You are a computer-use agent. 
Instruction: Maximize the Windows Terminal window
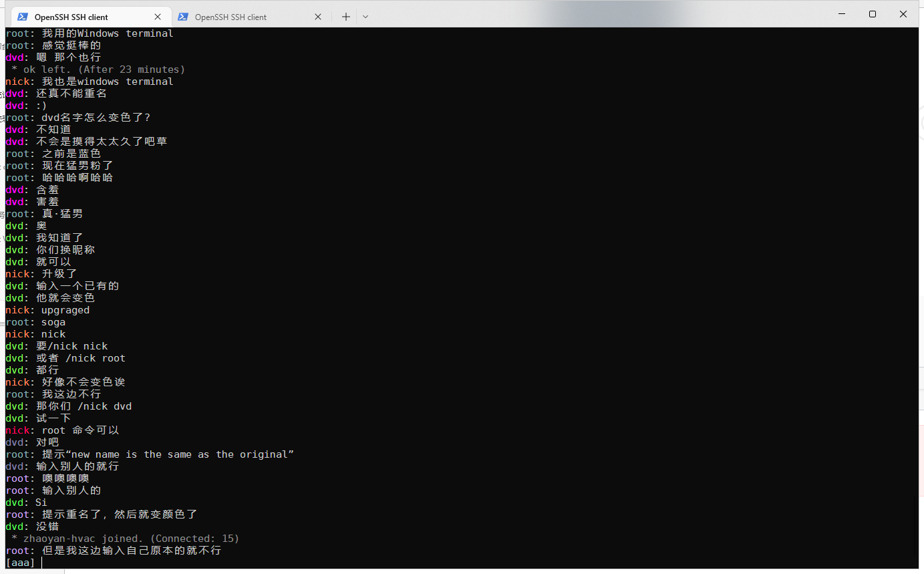coord(872,14)
